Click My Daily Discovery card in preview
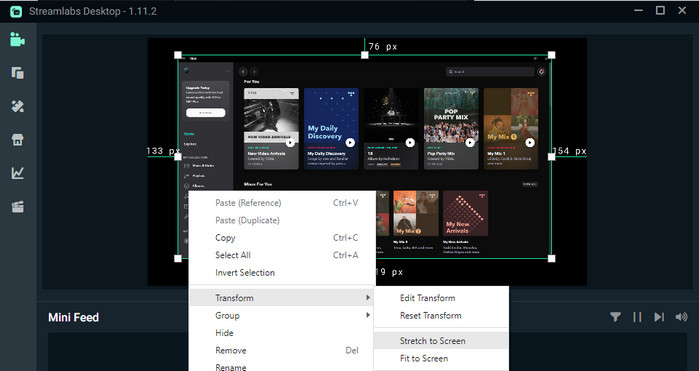 pos(331,128)
